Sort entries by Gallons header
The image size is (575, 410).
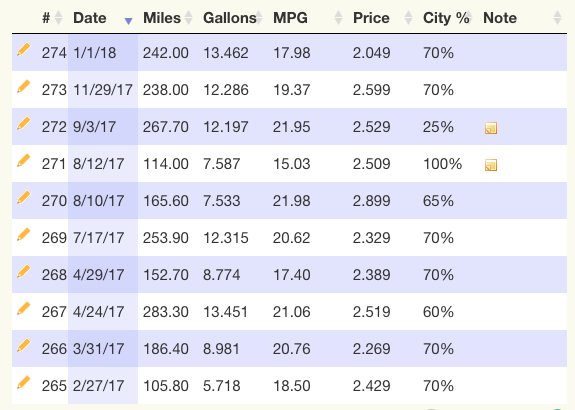pos(232,18)
